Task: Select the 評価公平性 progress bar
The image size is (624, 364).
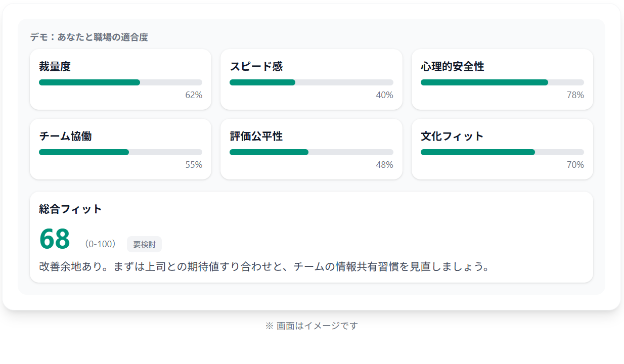Action: (x=311, y=152)
